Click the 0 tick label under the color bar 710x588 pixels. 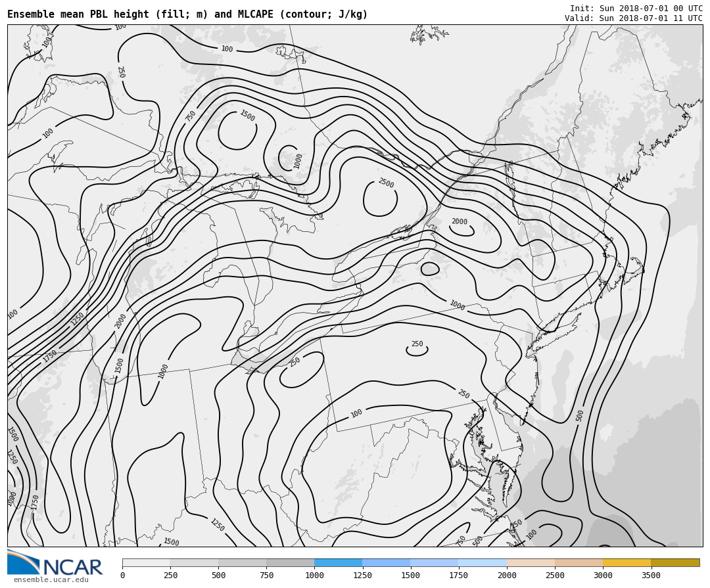tap(123, 576)
